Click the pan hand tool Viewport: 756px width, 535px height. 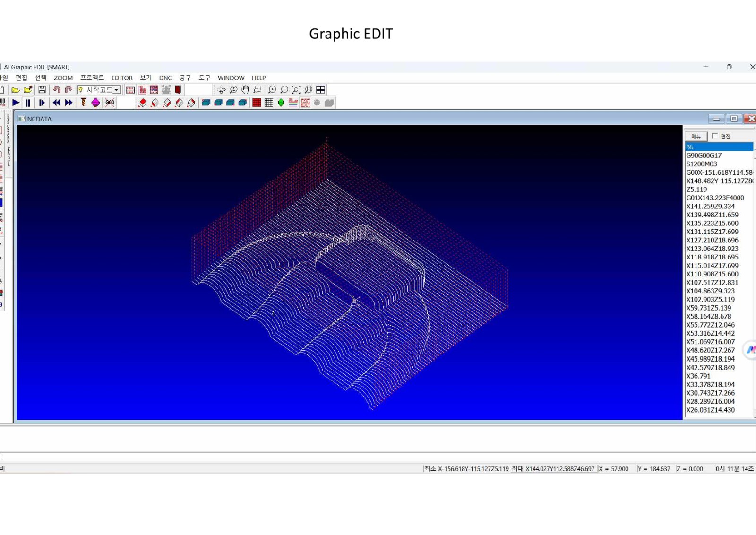point(245,90)
